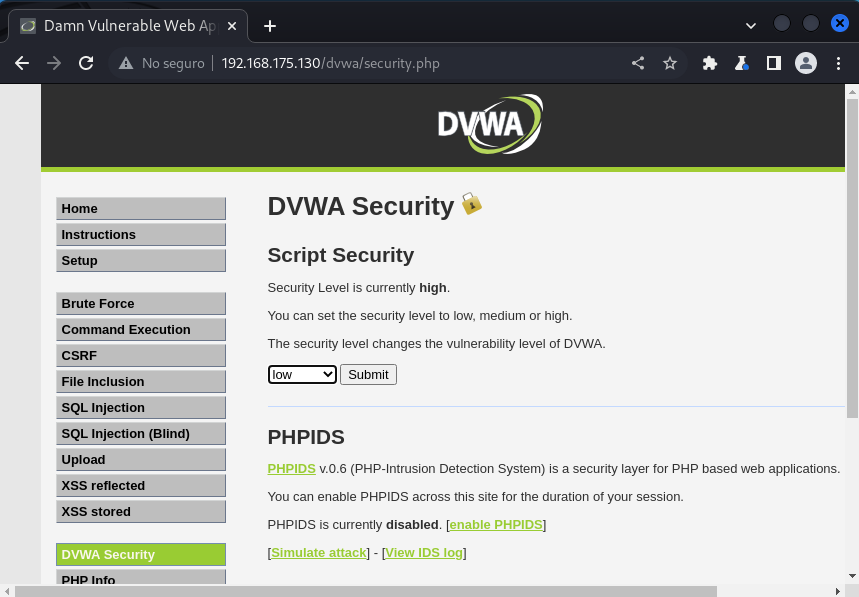Share this page using the share icon
Viewport: 859px width, 597px height.
pos(638,63)
